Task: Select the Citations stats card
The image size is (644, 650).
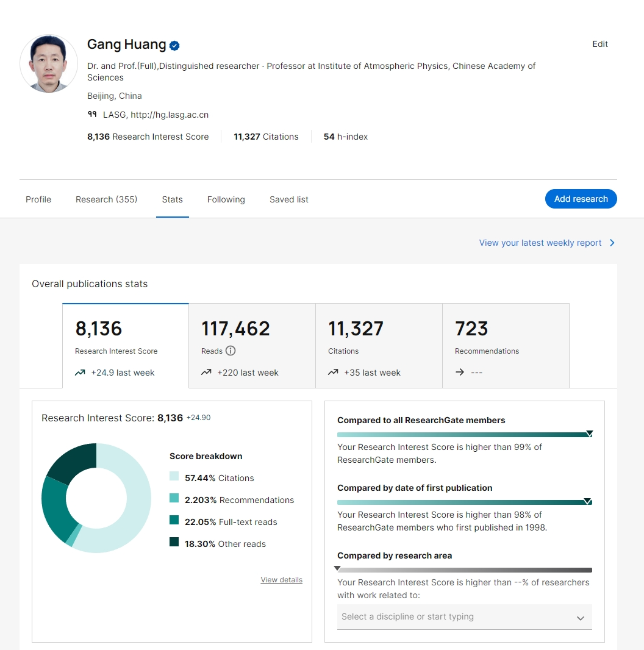Action: tap(379, 346)
